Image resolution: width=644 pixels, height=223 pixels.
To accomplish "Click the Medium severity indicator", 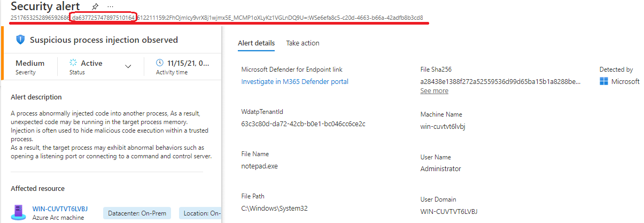I will coord(30,63).
